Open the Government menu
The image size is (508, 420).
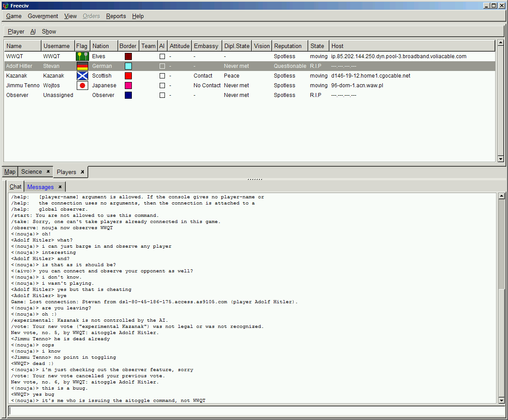43,16
